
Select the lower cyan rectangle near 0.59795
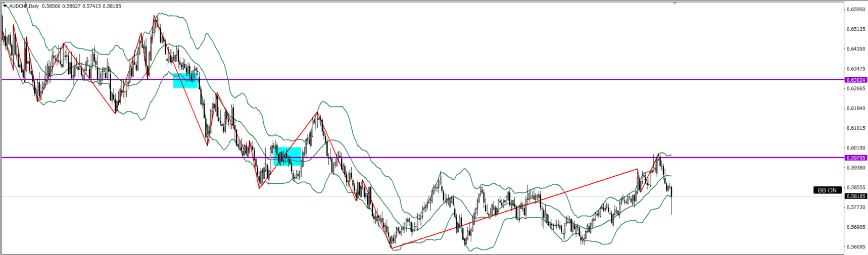point(287,157)
